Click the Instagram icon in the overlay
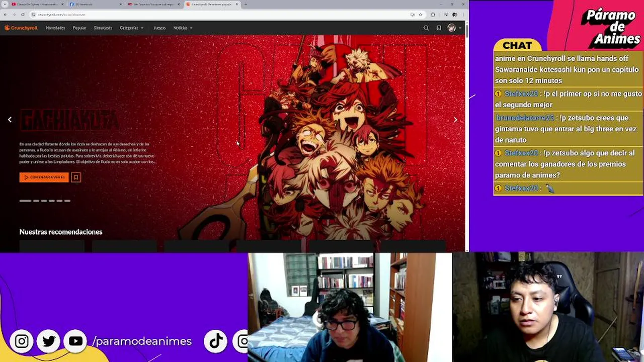Viewport: 644px width, 362px height. (x=22, y=341)
